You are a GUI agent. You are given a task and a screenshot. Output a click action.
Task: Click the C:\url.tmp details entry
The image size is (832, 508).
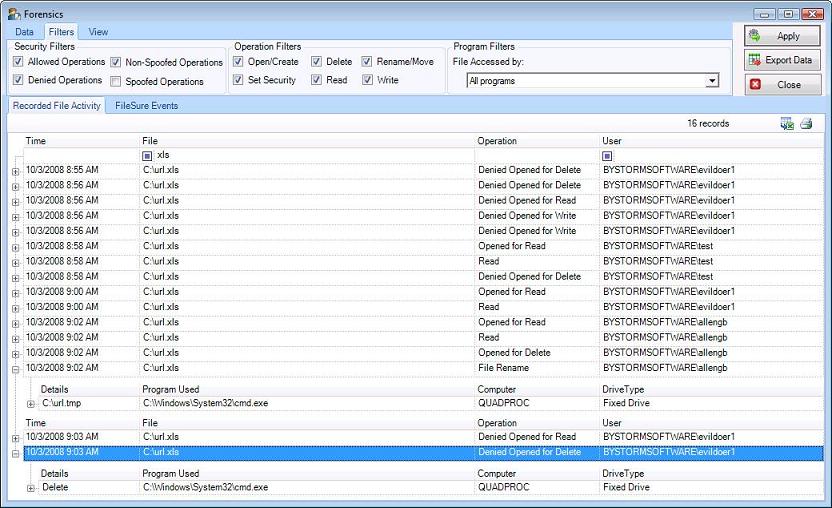[62, 403]
